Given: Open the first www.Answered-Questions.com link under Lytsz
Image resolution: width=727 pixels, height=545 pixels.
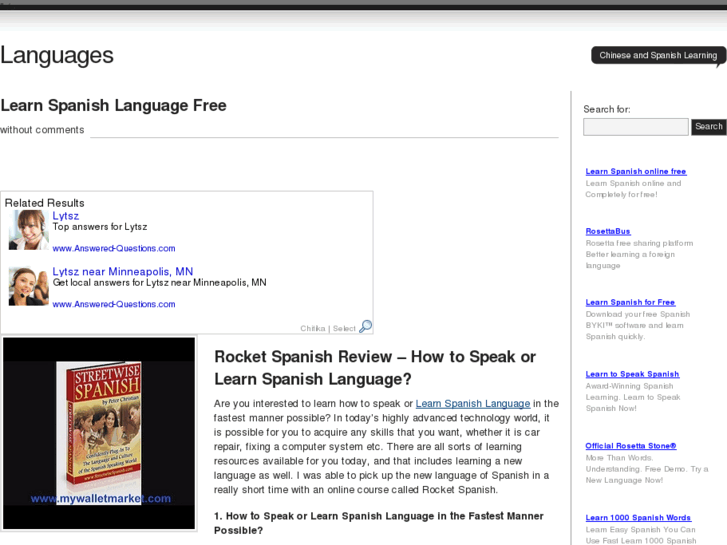Looking at the screenshot, I should point(114,248).
